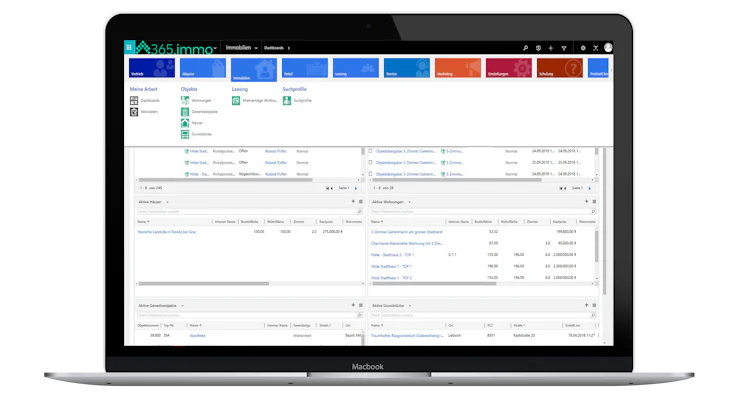Open Mietverträge under Leasing group
The height and width of the screenshot is (396, 736).
255,100
